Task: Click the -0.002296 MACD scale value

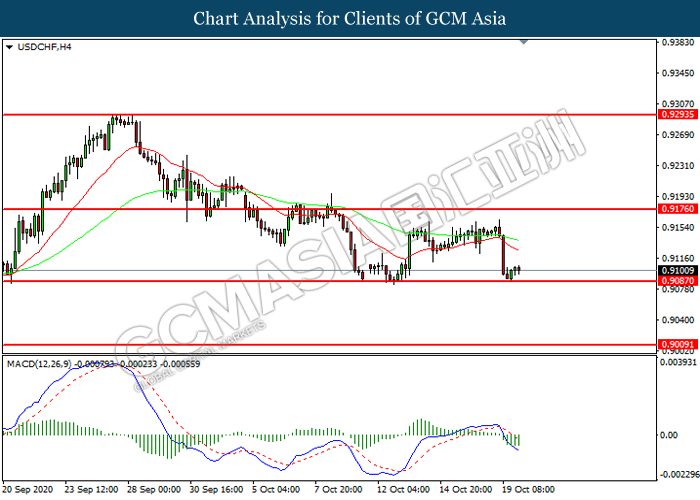Action: [x=678, y=475]
